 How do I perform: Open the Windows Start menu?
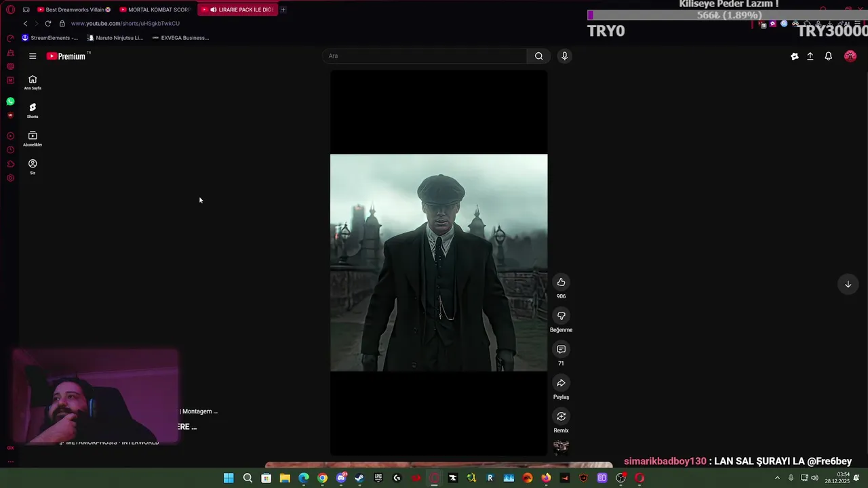point(229,478)
